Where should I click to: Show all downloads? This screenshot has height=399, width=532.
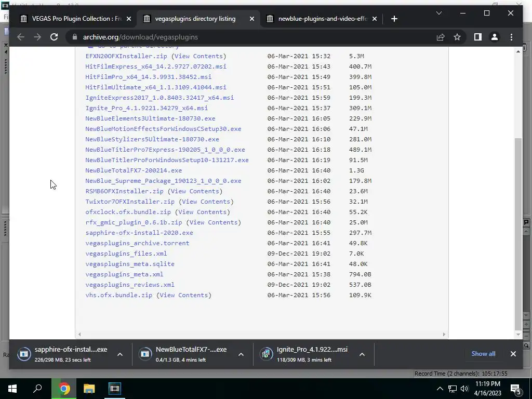point(483,353)
